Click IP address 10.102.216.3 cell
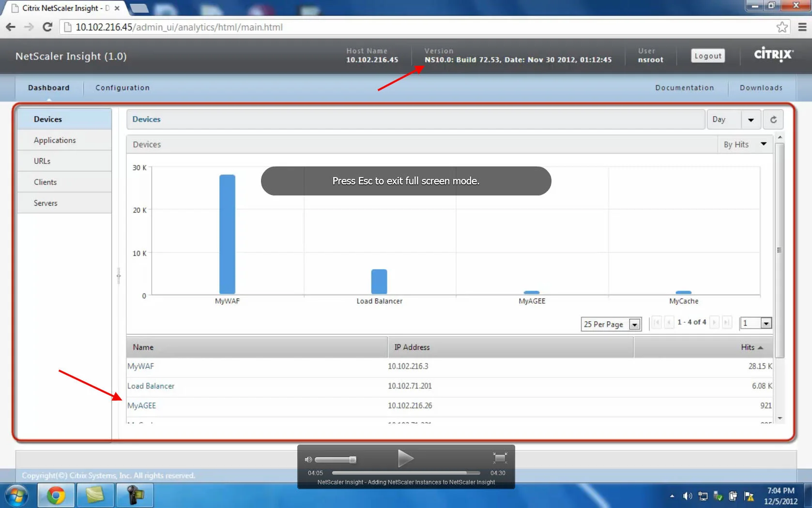812x508 pixels. click(x=408, y=366)
